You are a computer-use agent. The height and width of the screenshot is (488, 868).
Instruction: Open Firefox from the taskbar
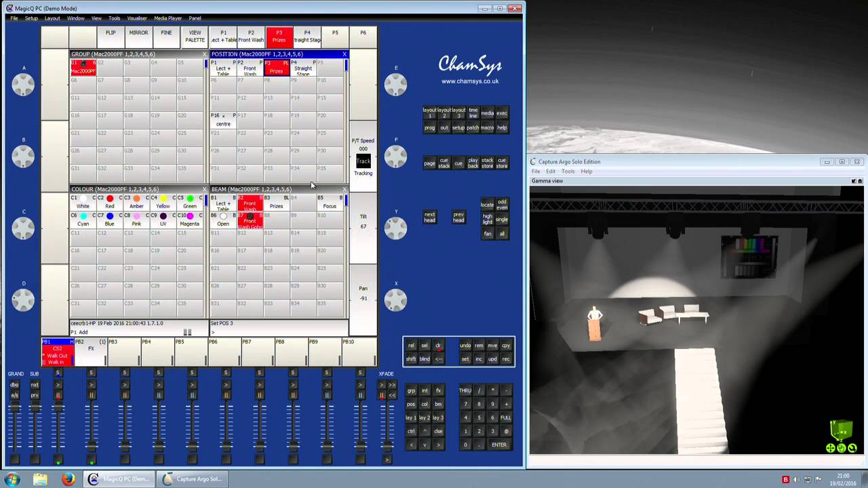[x=68, y=479]
